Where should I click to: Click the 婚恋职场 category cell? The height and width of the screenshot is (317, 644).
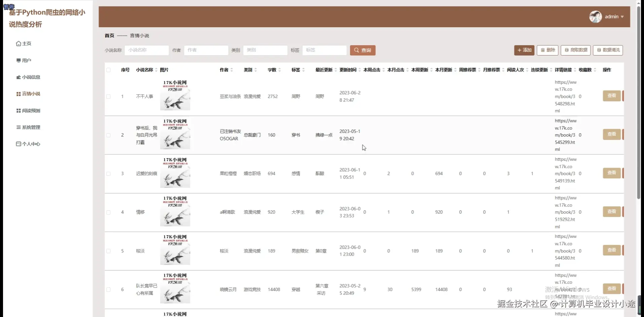pos(252,174)
